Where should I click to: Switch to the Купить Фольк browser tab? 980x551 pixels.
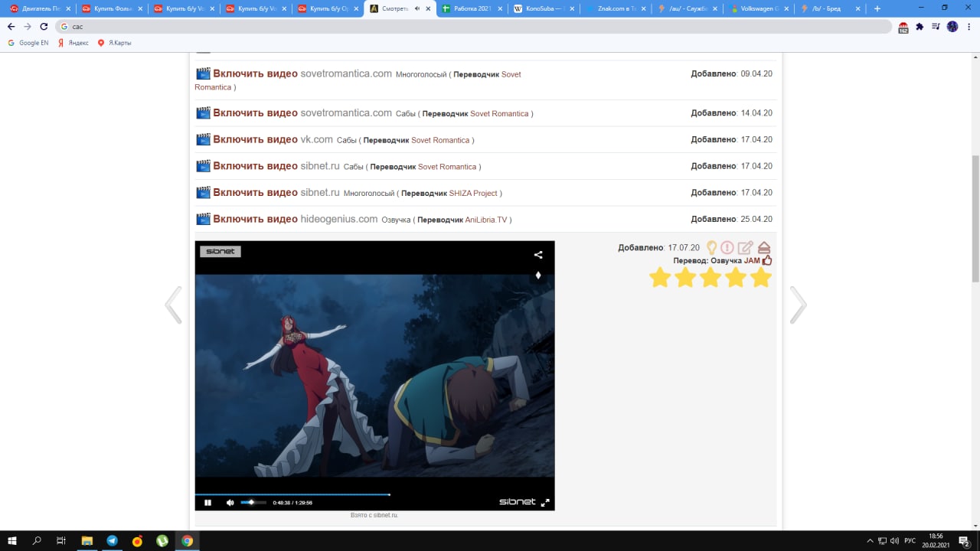click(111, 8)
